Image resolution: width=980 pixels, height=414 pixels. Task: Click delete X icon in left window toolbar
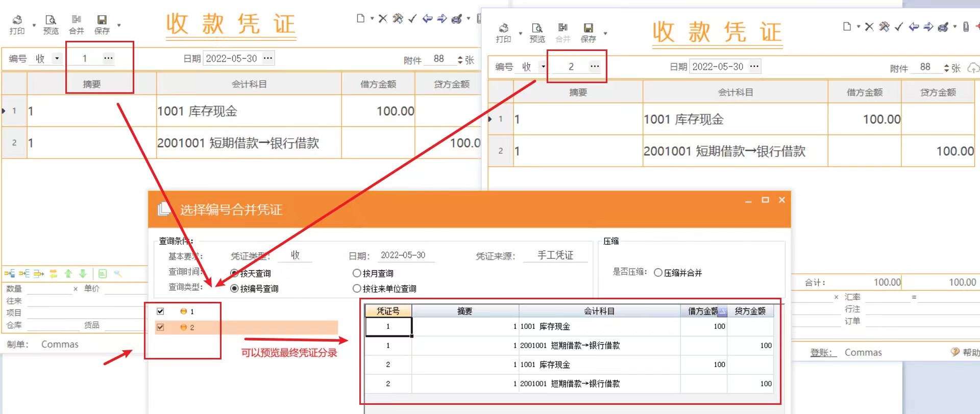(x=383, y=18)
